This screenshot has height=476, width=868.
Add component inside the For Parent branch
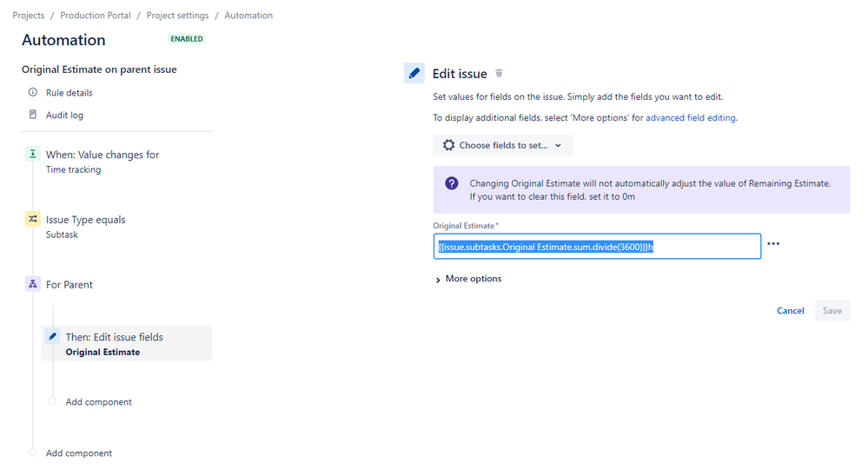pyautogui.click(x=98, y=402)
